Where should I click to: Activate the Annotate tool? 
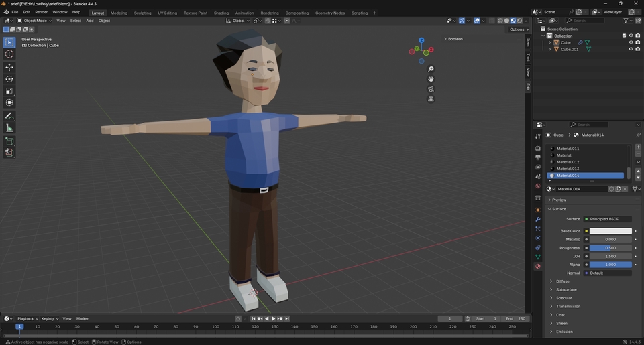(9, 117)
